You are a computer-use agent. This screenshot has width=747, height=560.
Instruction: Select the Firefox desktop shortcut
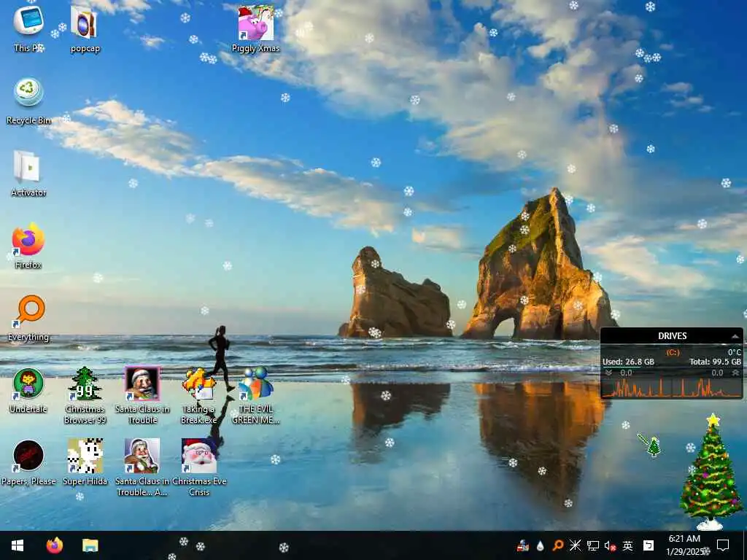click(x=28, y=246)
